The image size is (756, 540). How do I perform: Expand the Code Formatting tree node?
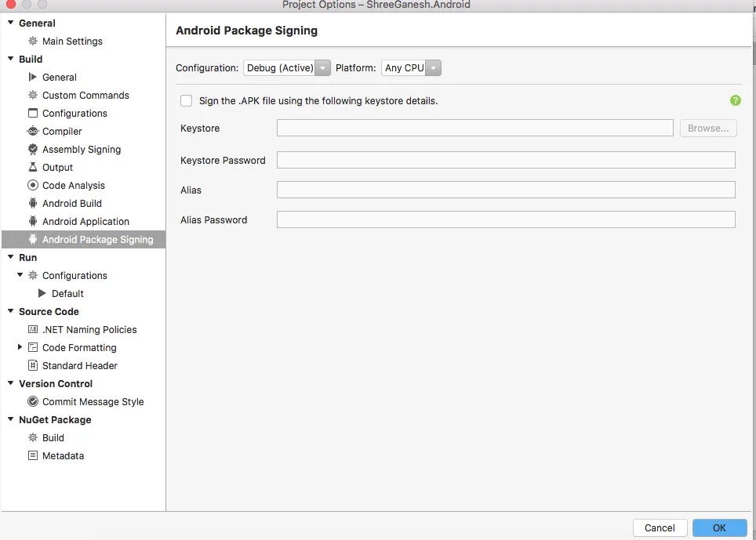20,347
